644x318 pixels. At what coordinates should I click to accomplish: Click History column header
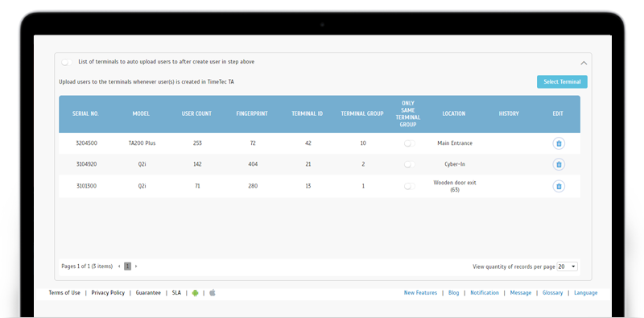click(x=509, y=114)
